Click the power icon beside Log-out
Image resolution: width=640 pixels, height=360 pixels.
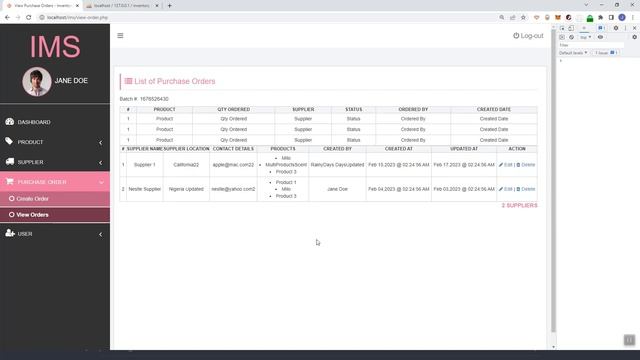tap(516, 36)
